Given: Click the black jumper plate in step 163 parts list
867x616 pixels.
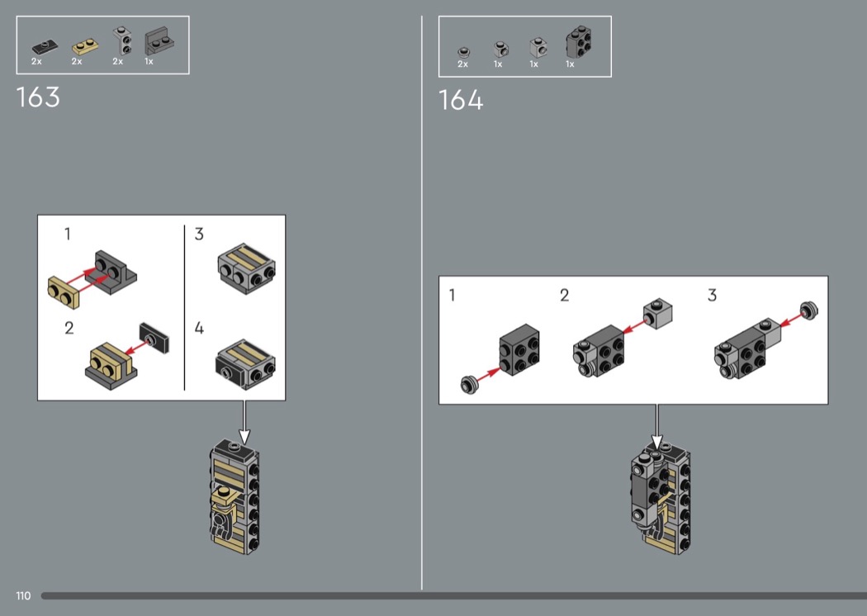Looking at the screenshot, I should (45, 47).
